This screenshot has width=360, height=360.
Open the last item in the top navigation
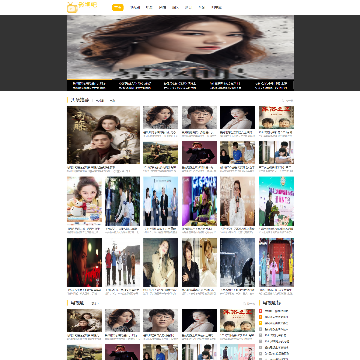pos(217,7)
